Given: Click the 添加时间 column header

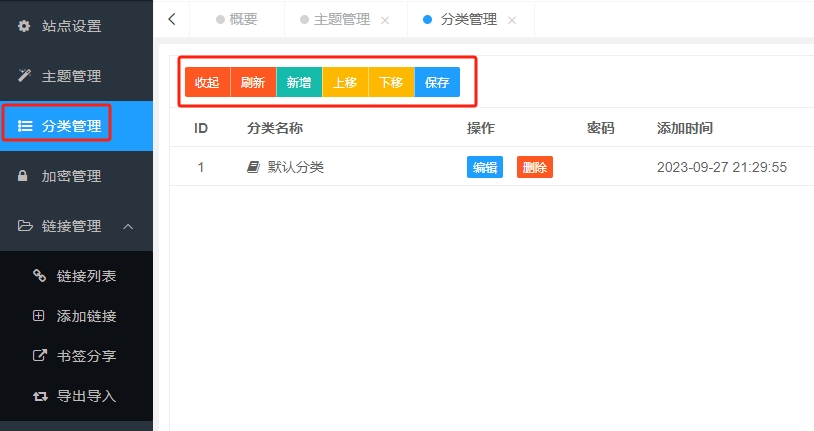Looking at the screenshot, I should pyautogui.click(x=685, y=128).
